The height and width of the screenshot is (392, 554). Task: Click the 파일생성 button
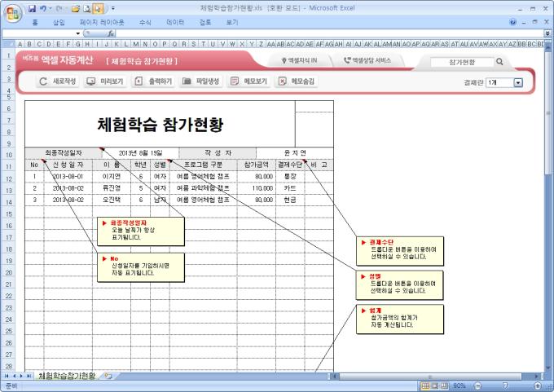click(x=201, y=81)
